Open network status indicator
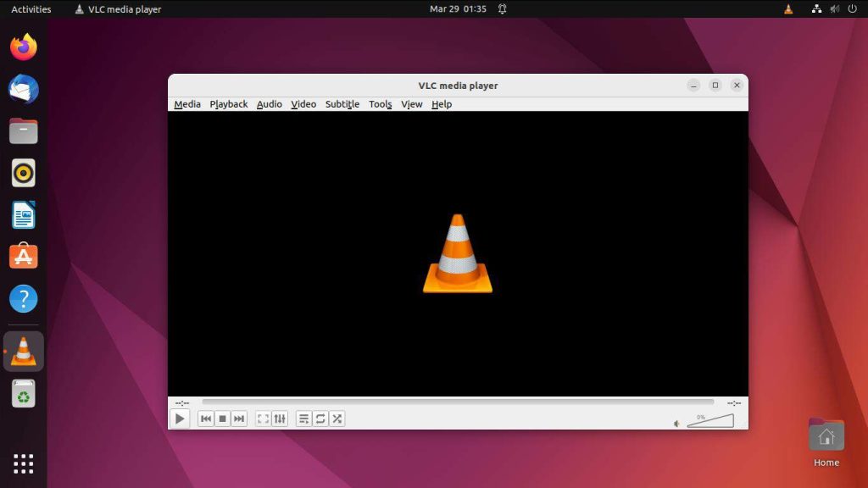 [816, 8]
